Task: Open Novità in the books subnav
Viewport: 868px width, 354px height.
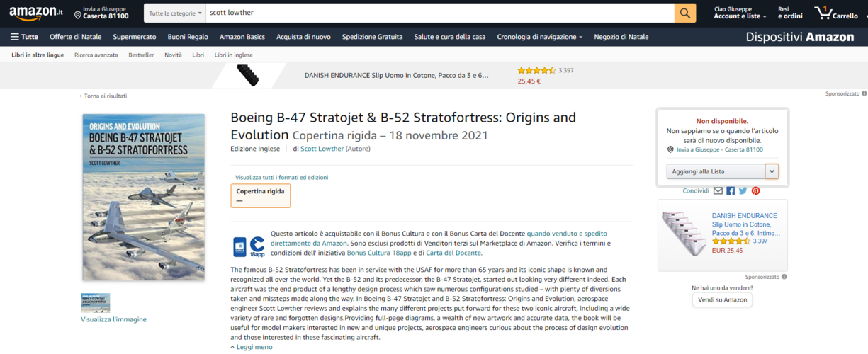Action: pyautogui.click(x=173, y=55)
